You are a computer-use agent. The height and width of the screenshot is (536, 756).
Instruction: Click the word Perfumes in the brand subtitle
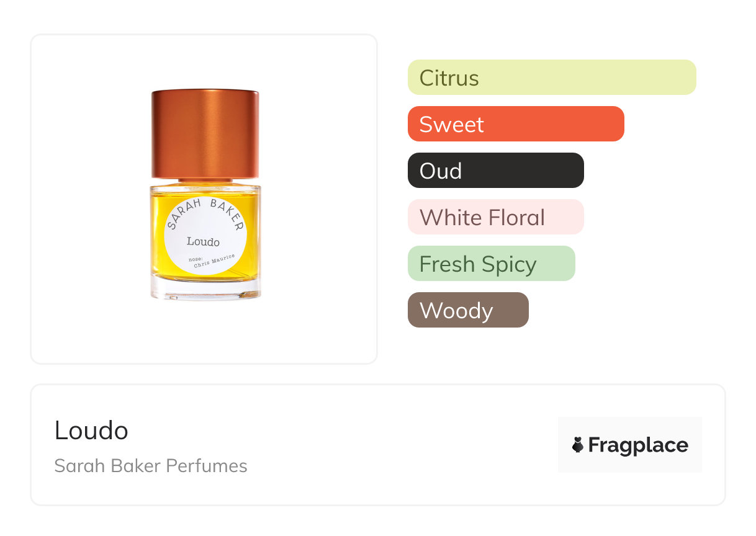click(x=211, y=466)
